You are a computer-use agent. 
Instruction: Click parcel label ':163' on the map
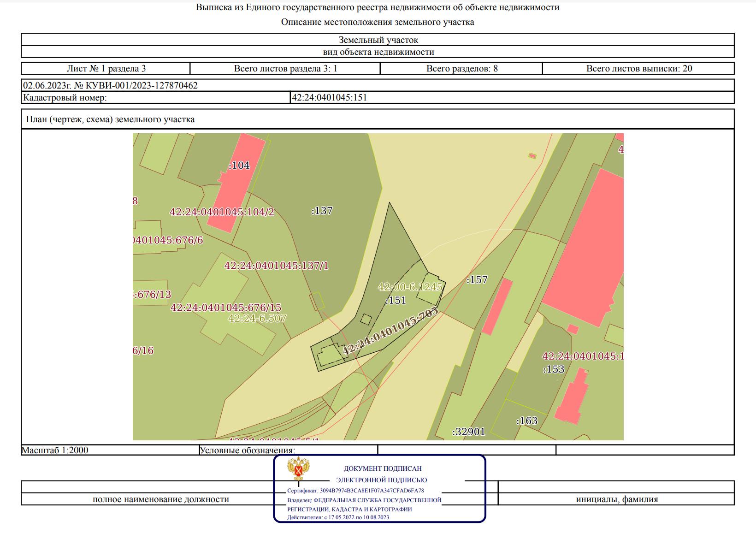pyautogui.click(x=527, y=421)
